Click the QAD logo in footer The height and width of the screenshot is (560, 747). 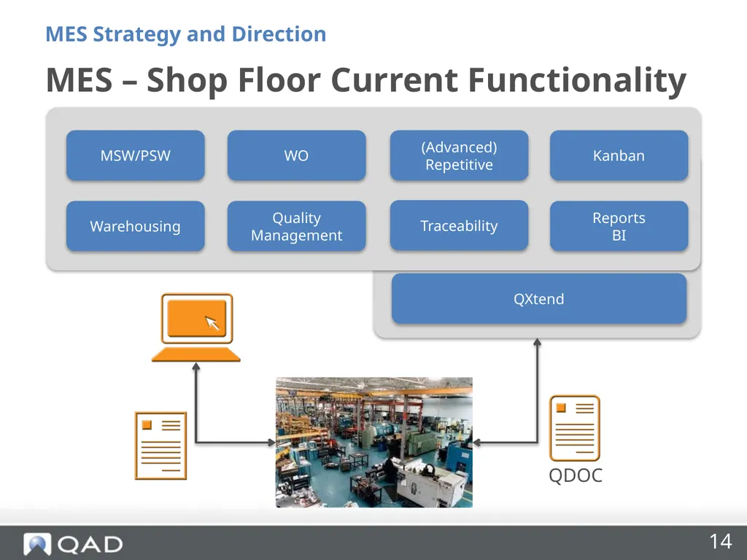(73, 544)
